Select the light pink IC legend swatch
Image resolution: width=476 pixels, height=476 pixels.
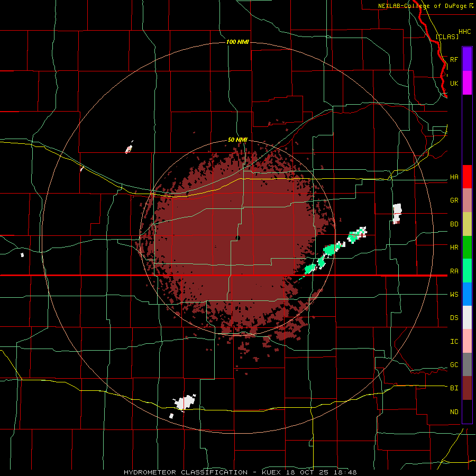(x=467, y=341)
